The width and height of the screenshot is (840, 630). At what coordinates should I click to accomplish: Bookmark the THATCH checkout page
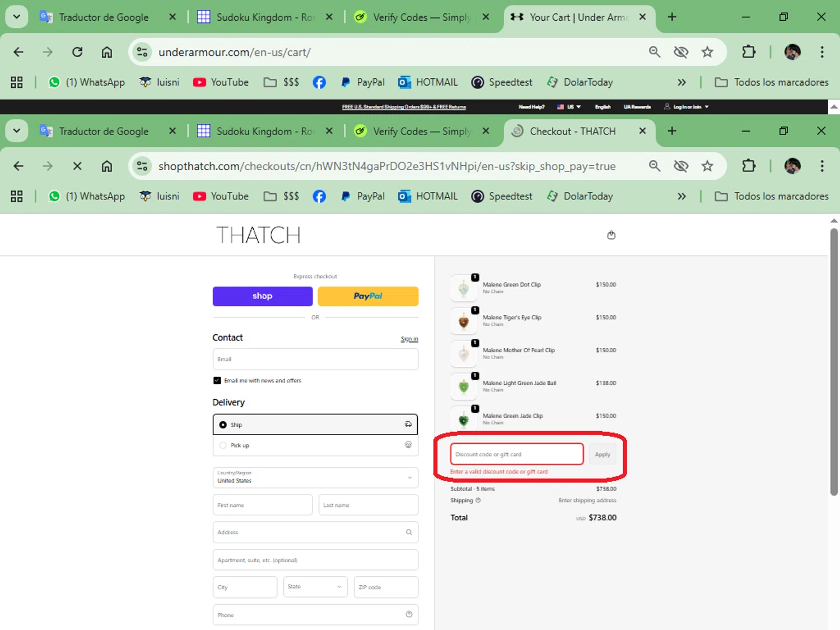[x=707, y=166]
